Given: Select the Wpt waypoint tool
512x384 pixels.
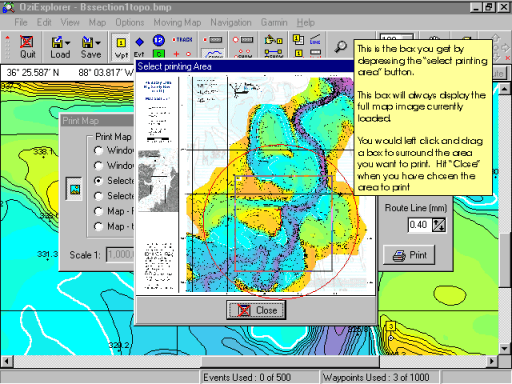Looking at the screenshot, I should [x=121, y=47].
